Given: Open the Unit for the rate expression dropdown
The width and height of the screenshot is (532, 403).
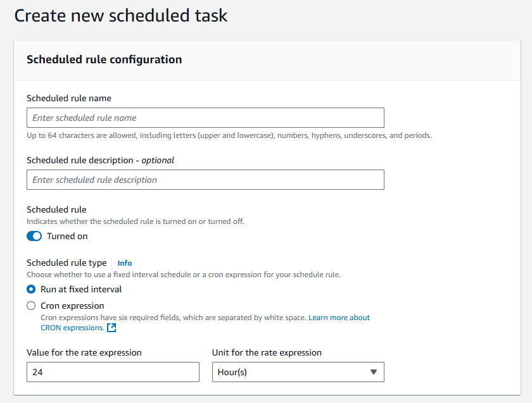Looking at the screenshot, I should (298, 372).
